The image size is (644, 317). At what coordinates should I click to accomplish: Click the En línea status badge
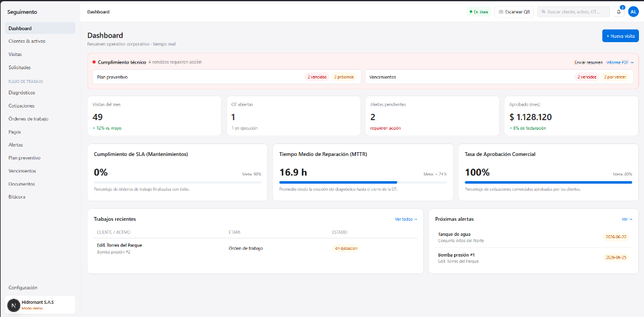coord(479,12)
